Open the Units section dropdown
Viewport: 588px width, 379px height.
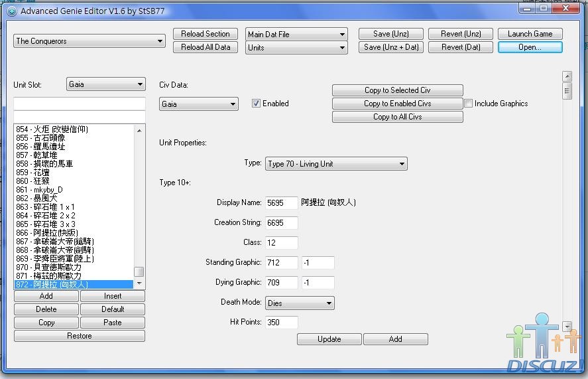[296, 48]
